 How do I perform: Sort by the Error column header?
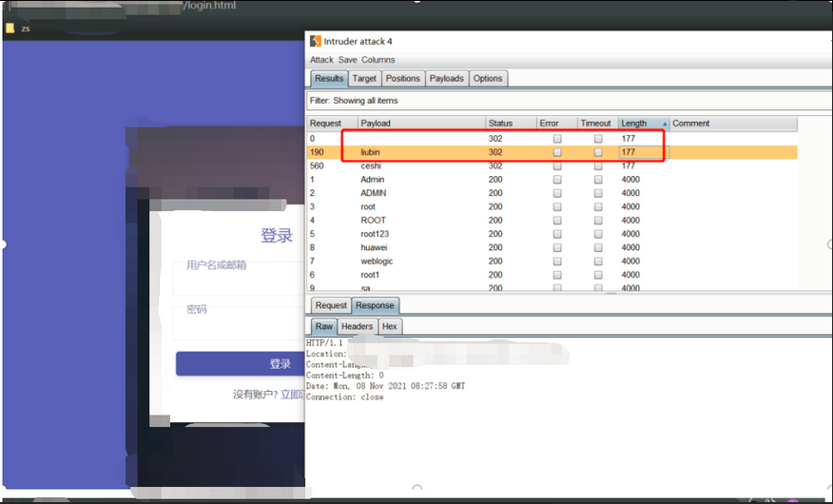[556, 124]
